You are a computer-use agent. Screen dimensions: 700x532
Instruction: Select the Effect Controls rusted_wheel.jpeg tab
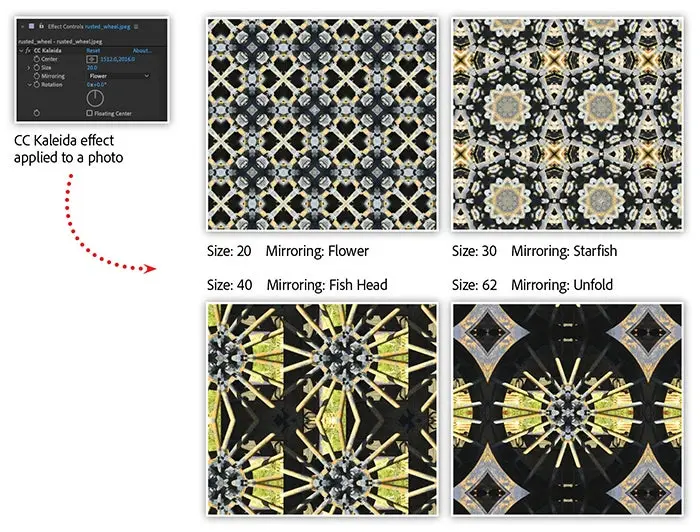(x=89, y=26)
